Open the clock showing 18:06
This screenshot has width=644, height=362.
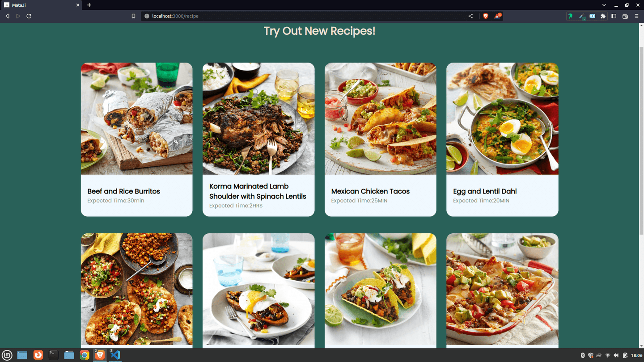636,356
